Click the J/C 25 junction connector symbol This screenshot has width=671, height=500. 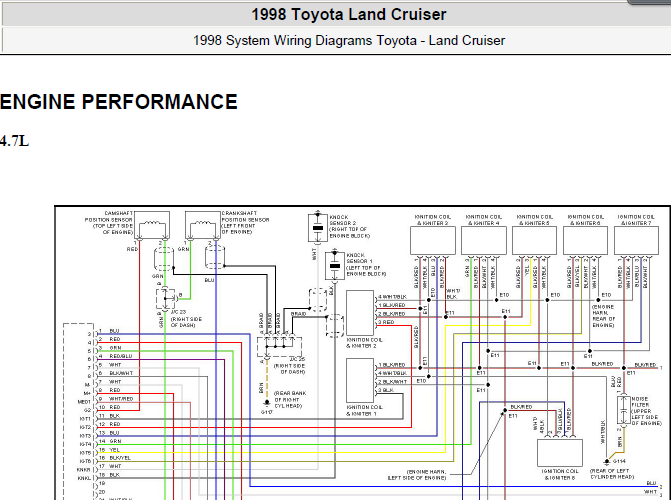coord(279,347)
